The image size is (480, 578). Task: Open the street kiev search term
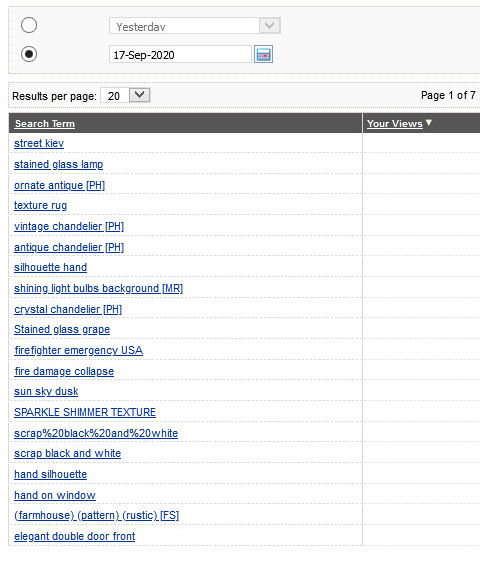[x=39, y=143]
